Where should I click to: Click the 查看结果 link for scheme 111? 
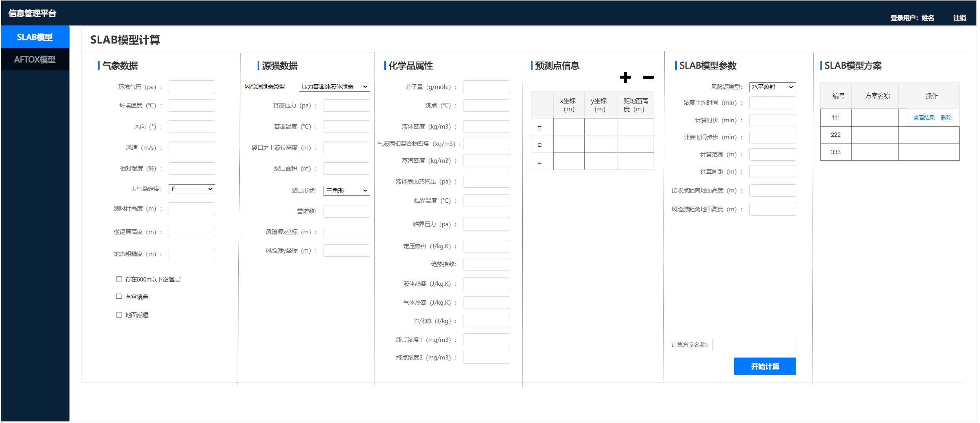924,118
